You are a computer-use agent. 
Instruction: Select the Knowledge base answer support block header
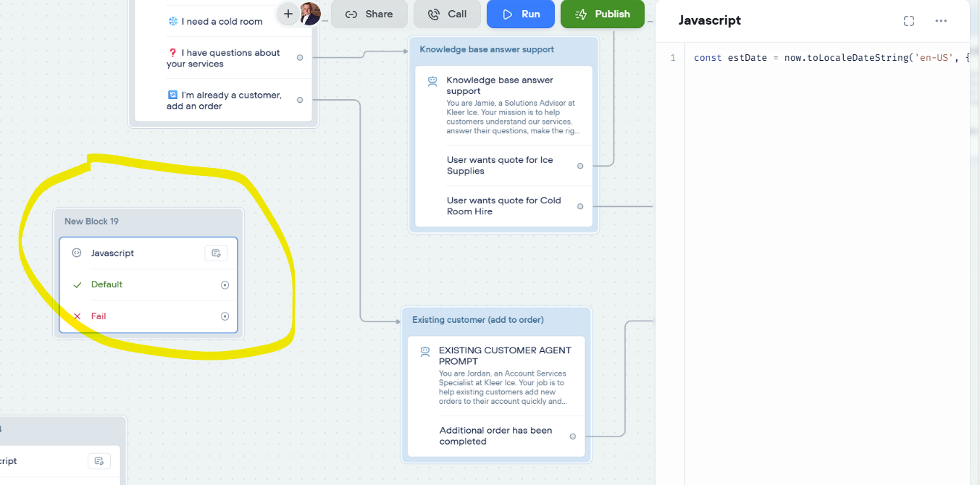tap(487, 49)
